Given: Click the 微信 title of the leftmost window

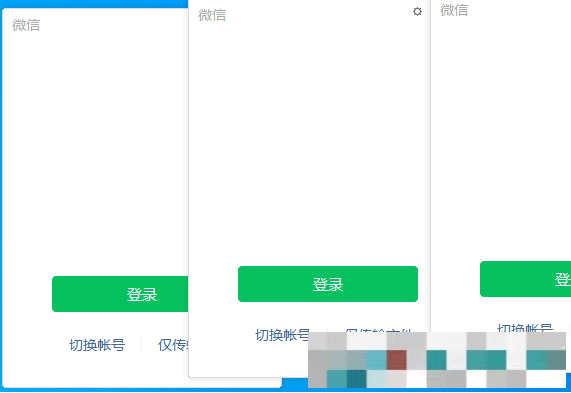Looking at the screenshot, I should [26, 25].
